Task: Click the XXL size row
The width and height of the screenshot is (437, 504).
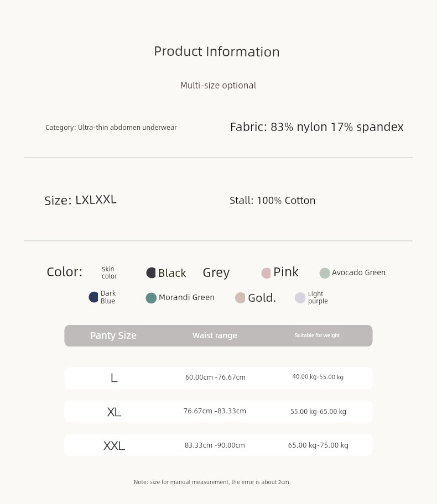Action: pyautogui.click(x=218, y=445)
